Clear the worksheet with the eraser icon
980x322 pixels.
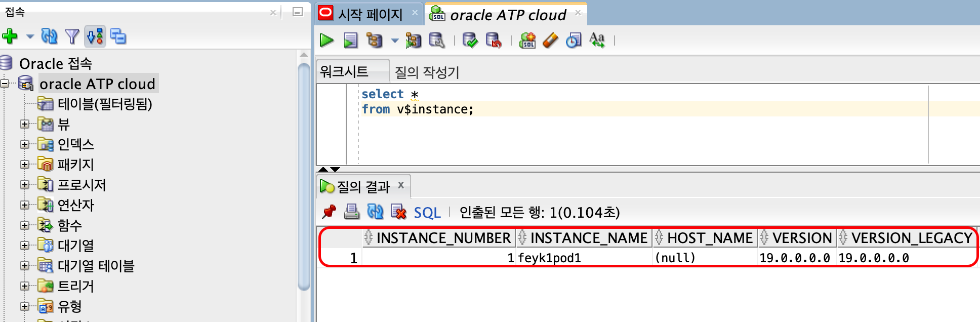tap(550, 40)
